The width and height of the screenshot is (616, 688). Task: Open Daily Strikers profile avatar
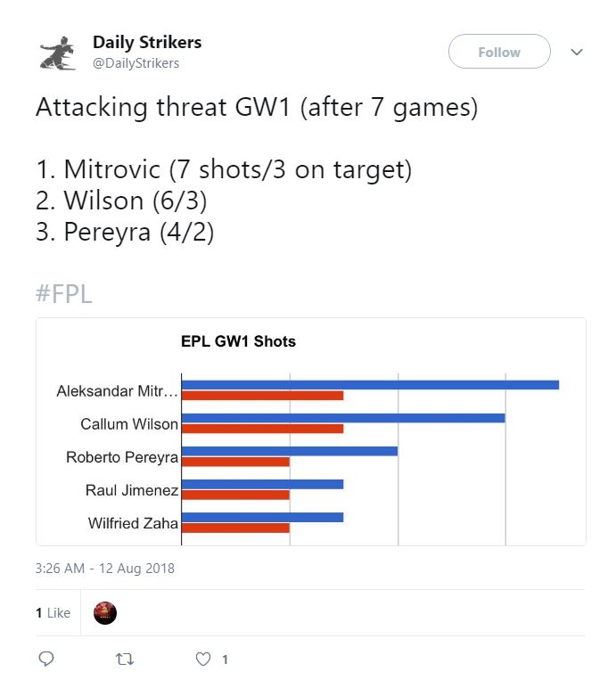pyautogui.click(x=58, y=53)
